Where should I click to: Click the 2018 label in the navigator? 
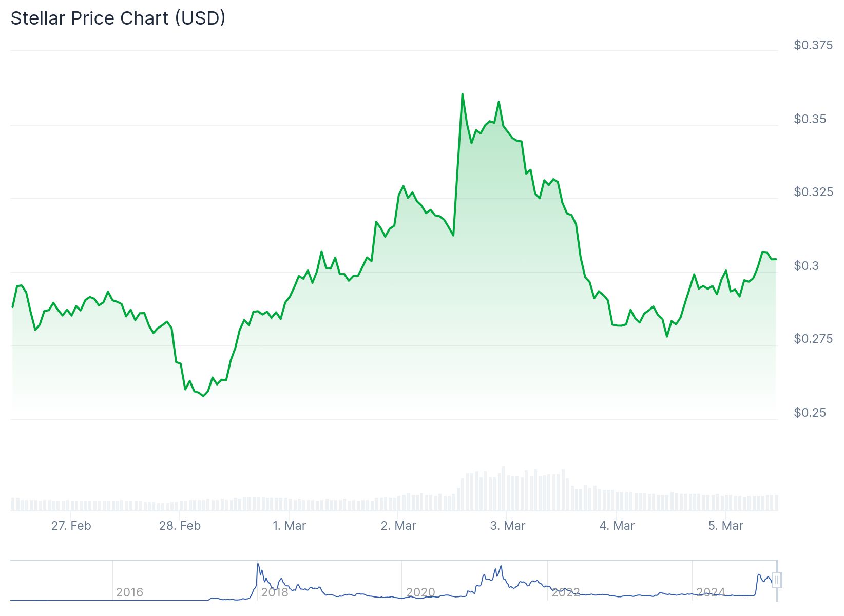point(275,592)
